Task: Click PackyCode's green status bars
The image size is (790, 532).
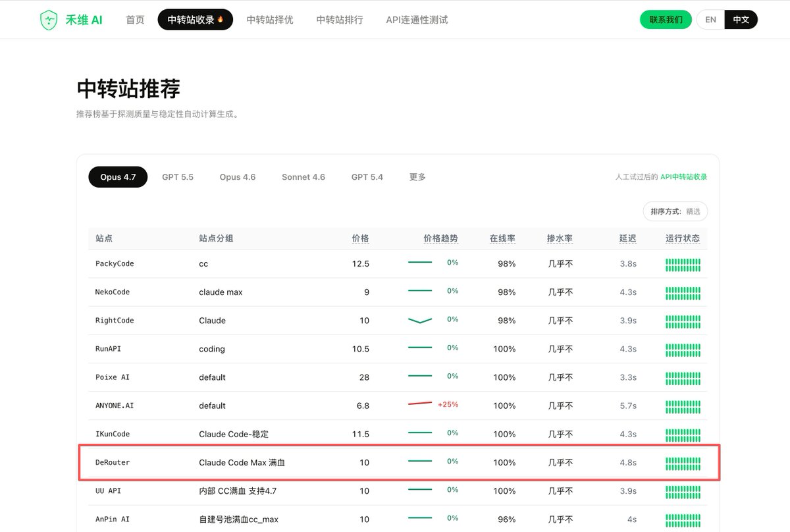Action: pyautogui.click(x=683, y=265)
